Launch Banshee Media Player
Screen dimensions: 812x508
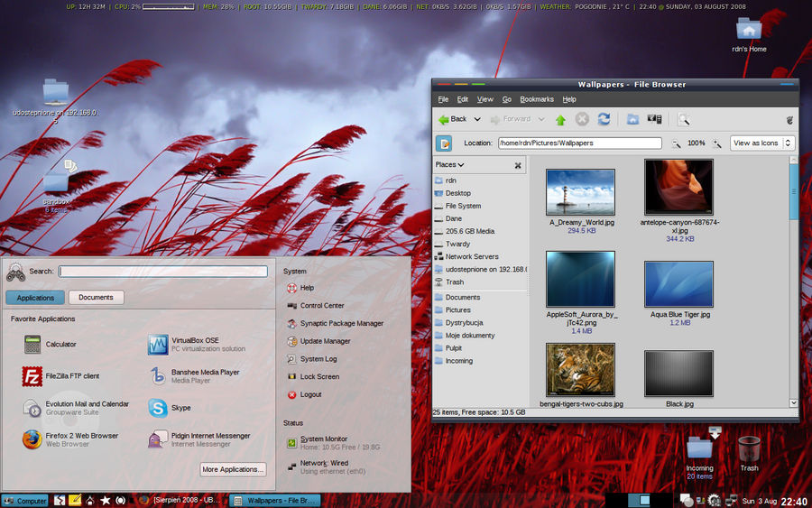(194, 376)
